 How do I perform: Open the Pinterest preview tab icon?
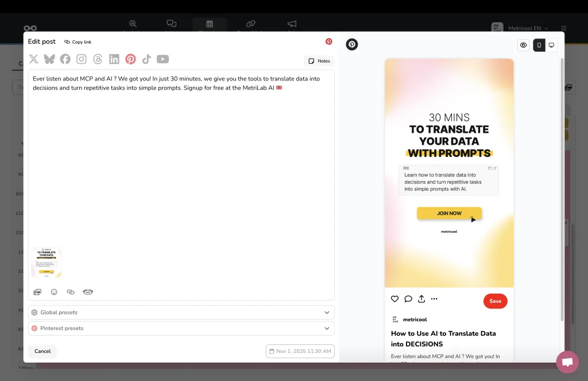(352, 44)
